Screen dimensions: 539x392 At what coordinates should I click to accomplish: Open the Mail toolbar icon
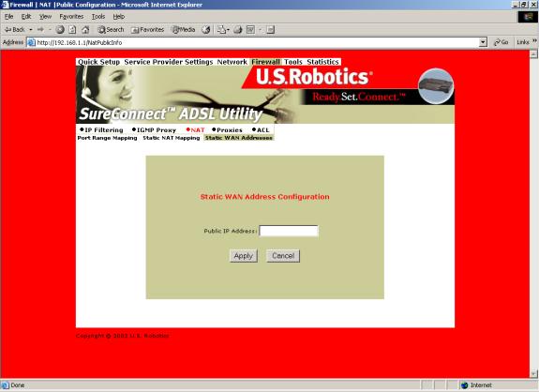[222, 30]
